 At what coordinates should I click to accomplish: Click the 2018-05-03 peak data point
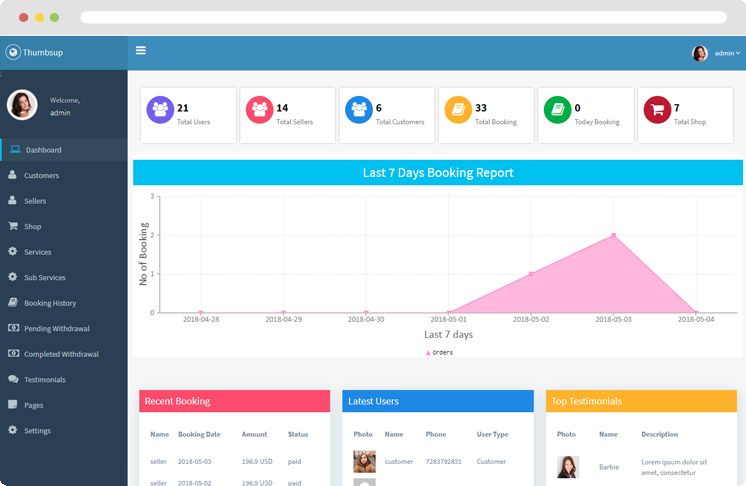[x=613, y=236]
